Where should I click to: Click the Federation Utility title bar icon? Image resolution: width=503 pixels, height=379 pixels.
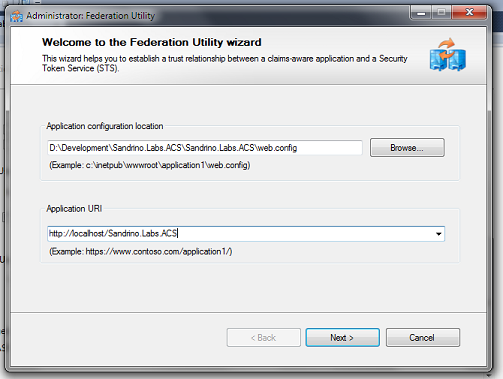(16, 16)
